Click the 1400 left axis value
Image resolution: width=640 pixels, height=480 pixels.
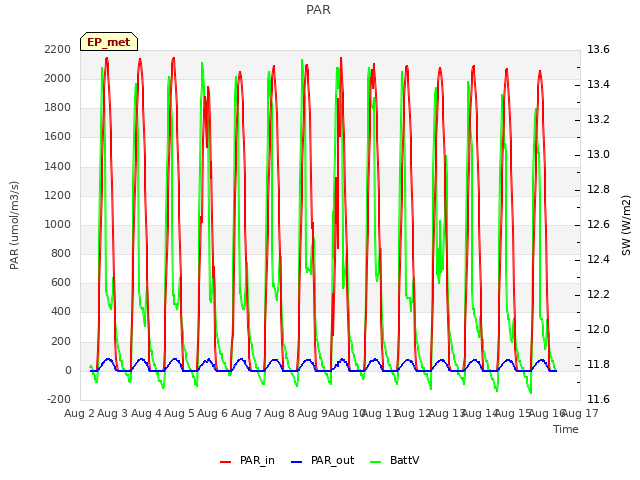(x=58, y=166)
